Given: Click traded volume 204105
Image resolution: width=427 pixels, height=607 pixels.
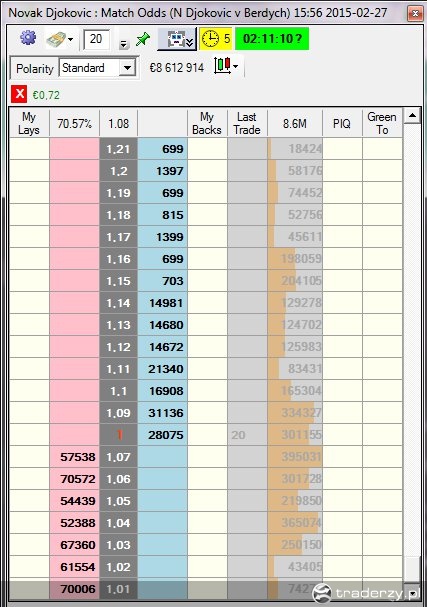Looking at the screenshot, I should (x=295, y=281).
